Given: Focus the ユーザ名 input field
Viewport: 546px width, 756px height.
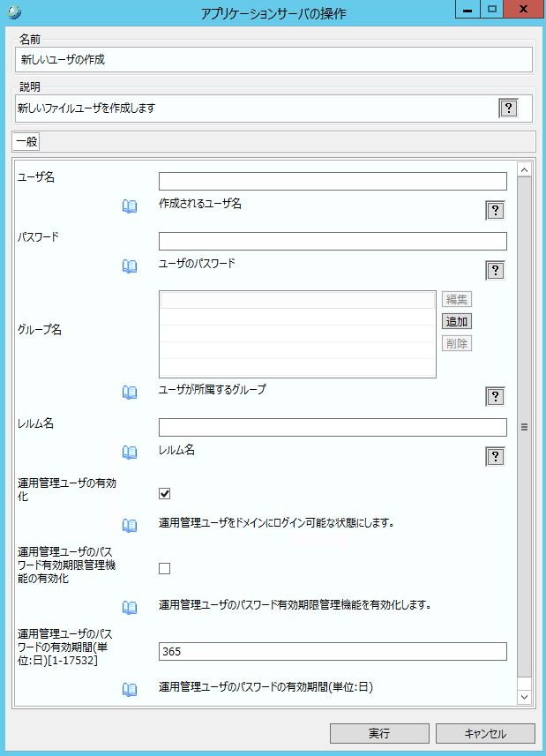Looking at the screenshot, I should (333, 182).
